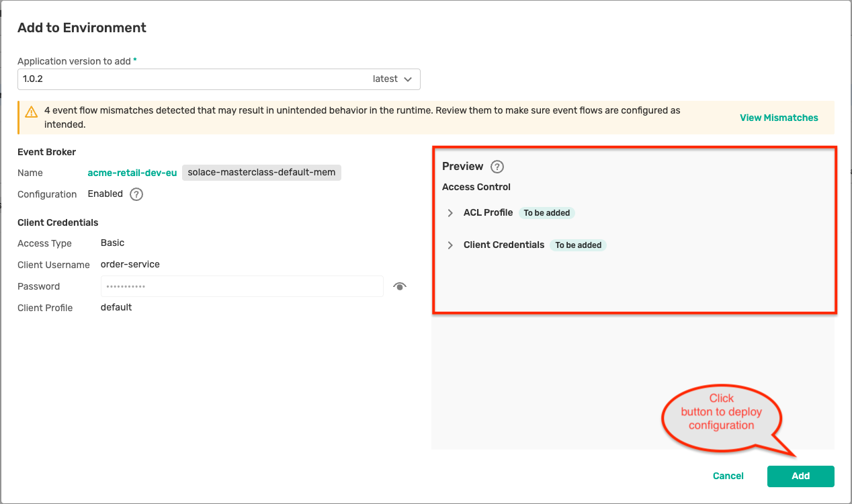This screenshot has width=852, height=504.
Task: Click the help icon beside Configuration Enabled
Action: click(135, 194)
